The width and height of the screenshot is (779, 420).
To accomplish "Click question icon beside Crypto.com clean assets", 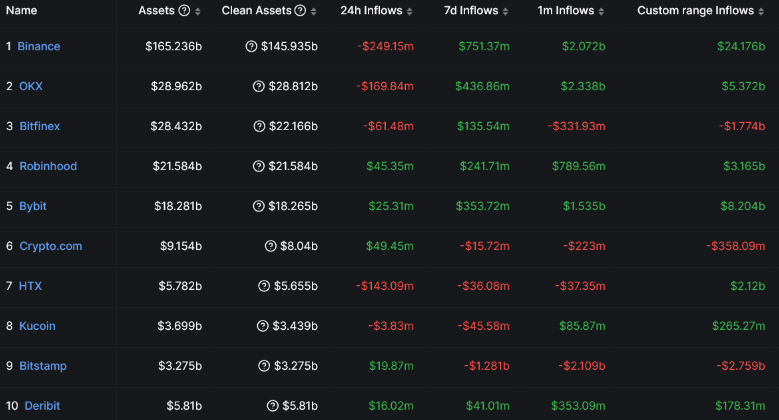I will pos(271,246).
